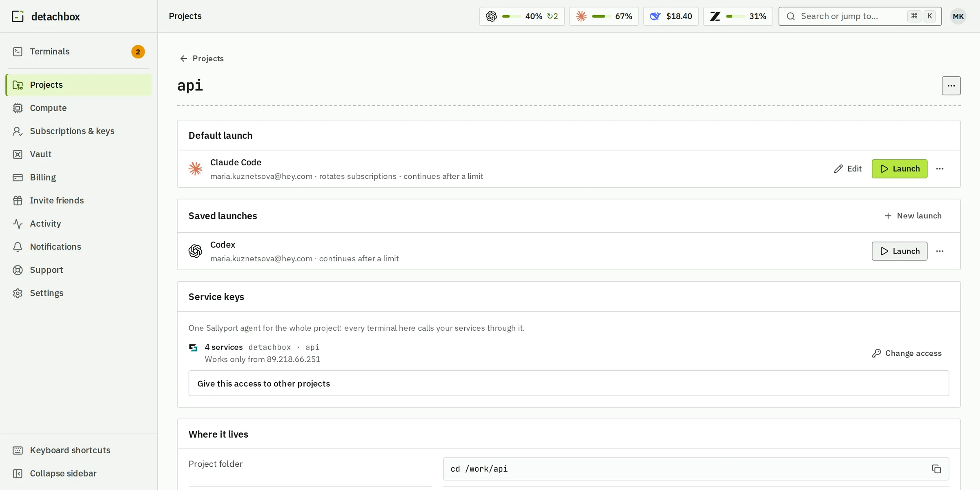Open the api project more options menu
The width and height of the screenshot is (980, 490).
(951, 86)
